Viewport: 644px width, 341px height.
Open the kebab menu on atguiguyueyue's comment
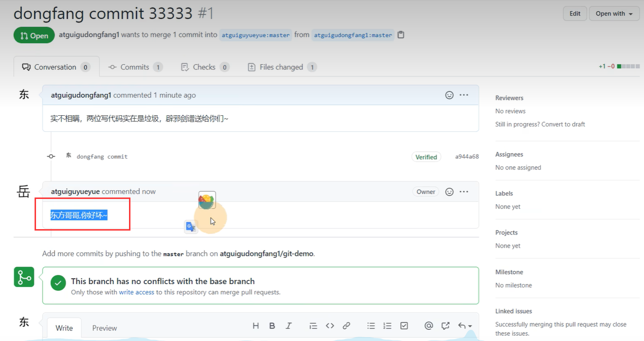[463, 191]
